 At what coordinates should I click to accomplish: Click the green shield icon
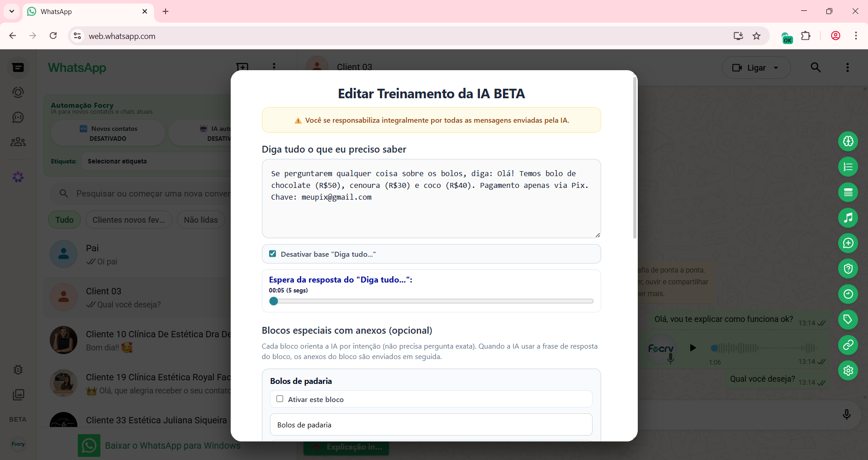(x=848, y=269)
